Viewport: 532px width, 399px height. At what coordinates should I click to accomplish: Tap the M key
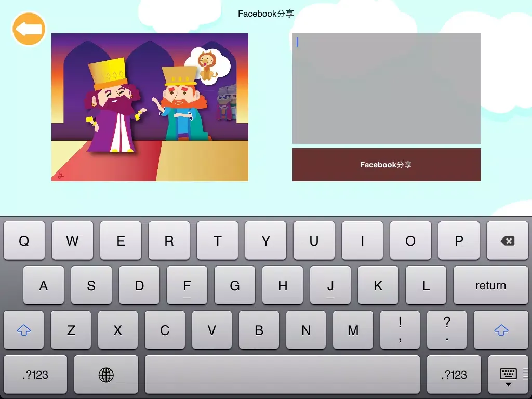tap(353, 330)
